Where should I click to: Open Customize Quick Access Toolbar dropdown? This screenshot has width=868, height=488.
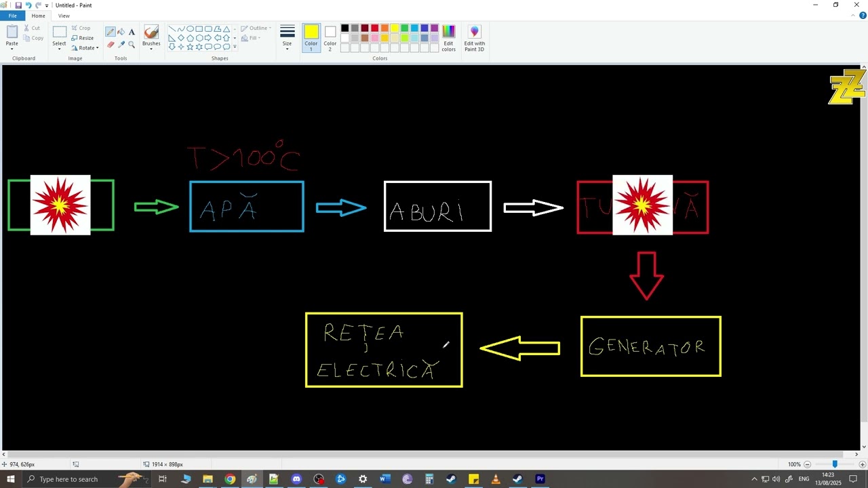click(47, 5)
